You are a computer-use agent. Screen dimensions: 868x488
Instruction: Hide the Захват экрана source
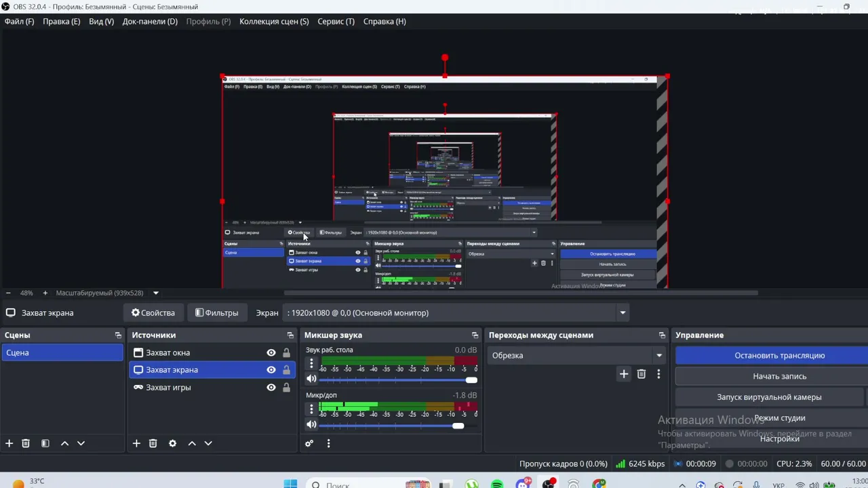[271, 370]
